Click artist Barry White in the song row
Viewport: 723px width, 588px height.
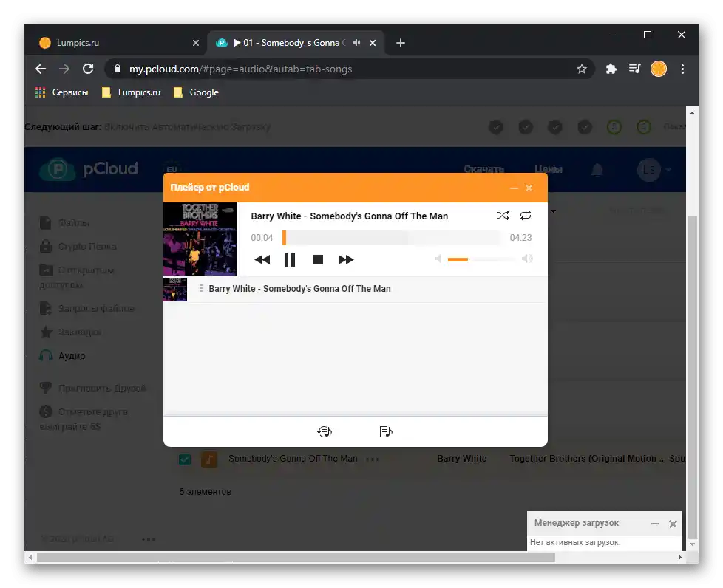(461, 459)
